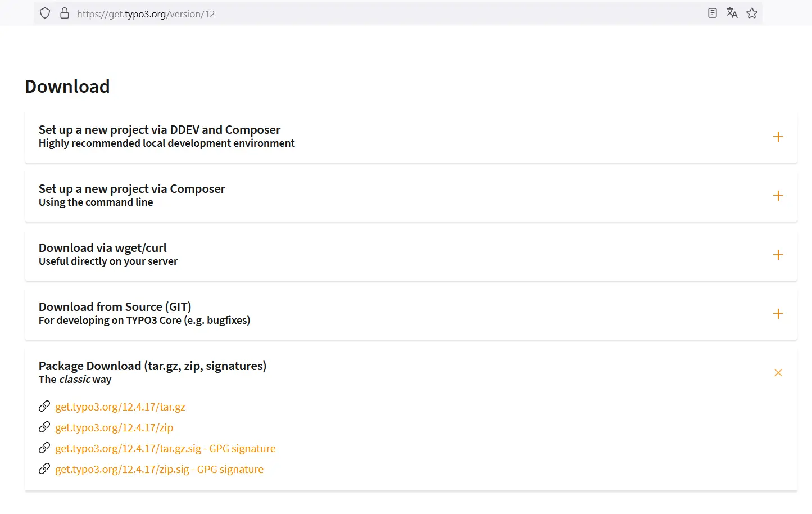Expand the 'Set up a new project via Composer' section

tap(778, 195)
